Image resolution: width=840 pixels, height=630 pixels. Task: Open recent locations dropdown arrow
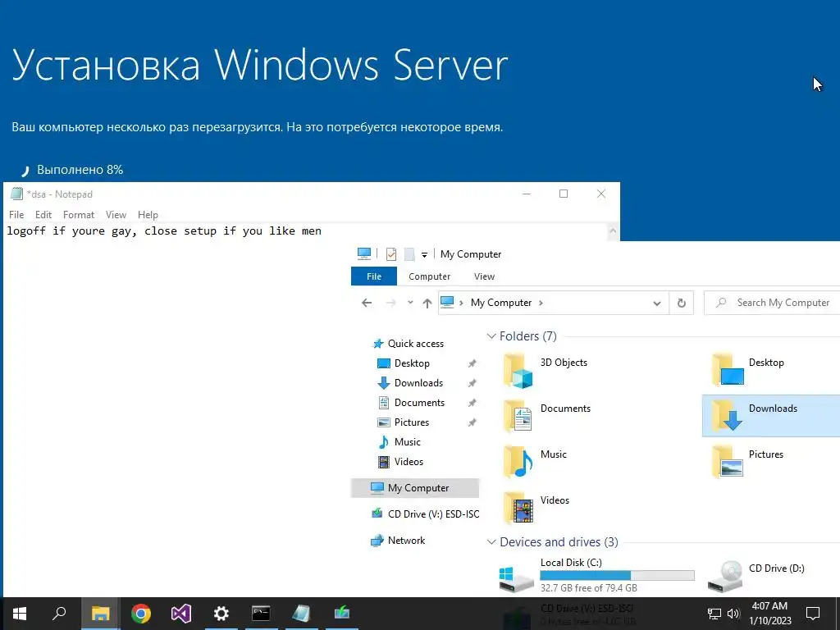tap(410, 303)
